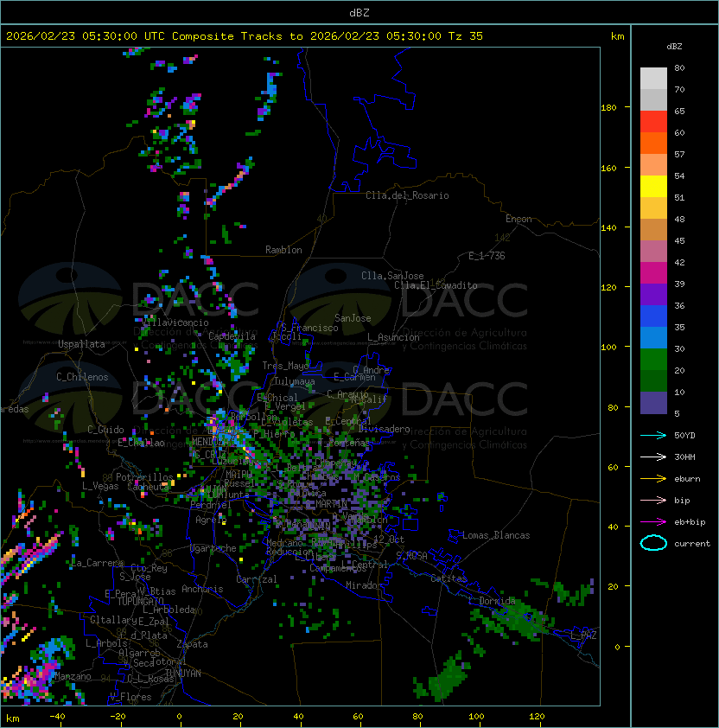Screen dimensions: 719x728
Task: Click the 'Clla.SanJose' map label
Action: tap(392, 276)
